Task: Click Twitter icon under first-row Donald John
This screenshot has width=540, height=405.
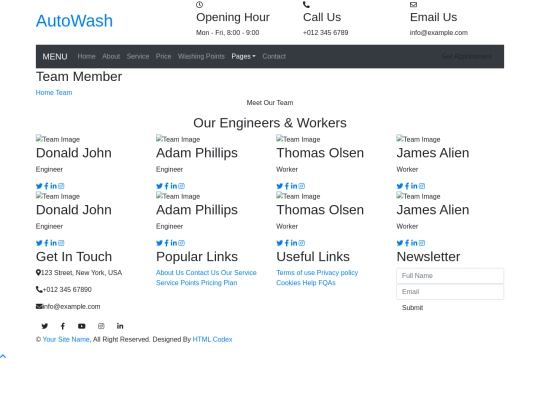Action: [x=39, y=186]
